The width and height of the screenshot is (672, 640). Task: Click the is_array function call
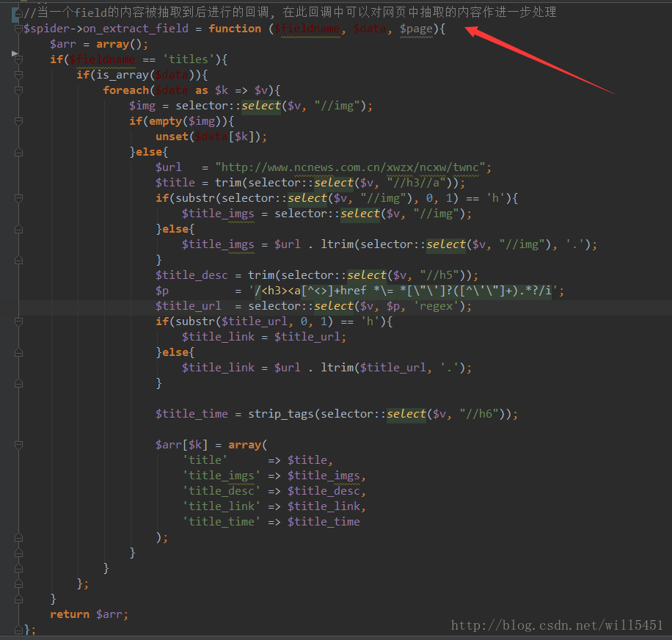(x=123, y=75)
